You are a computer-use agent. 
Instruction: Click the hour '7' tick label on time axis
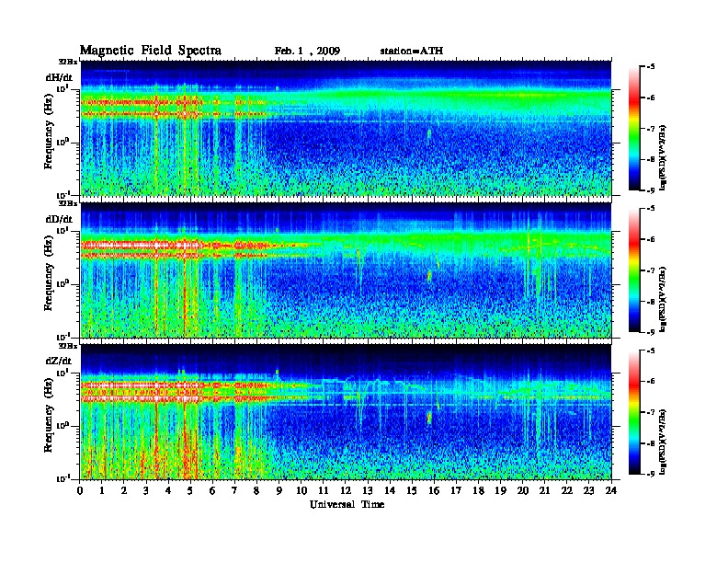234,491
